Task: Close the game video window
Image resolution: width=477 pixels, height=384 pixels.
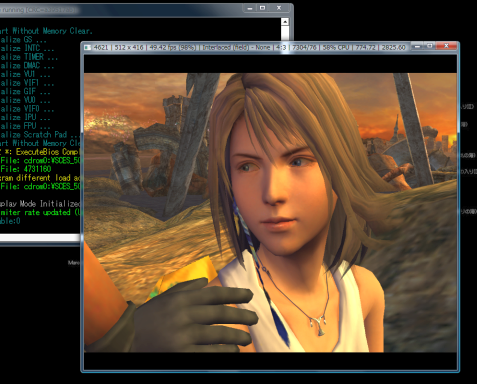Action: [x=446, y=46]
